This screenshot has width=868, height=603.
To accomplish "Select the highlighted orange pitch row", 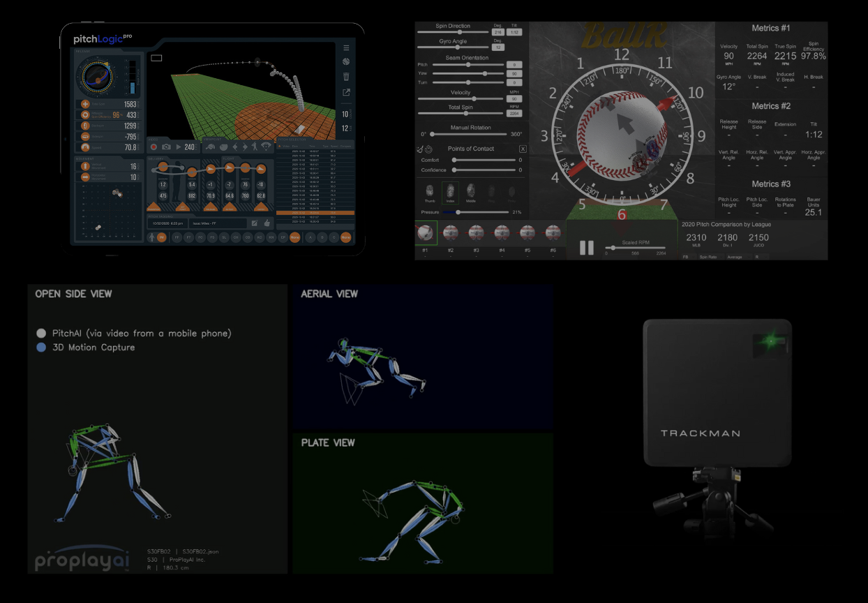I will click(315, 213).
